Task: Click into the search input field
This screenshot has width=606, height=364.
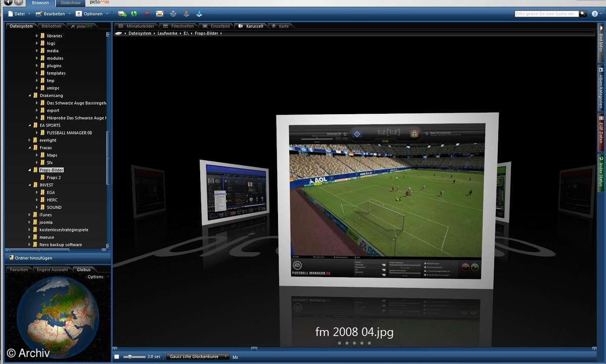Action: pyautogui.click(x=547, y=14)
